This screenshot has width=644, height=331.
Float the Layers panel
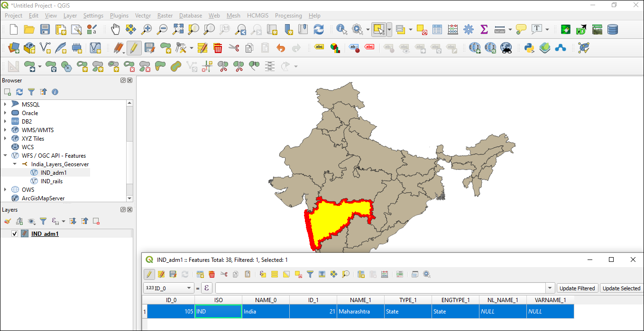pyautogui.click(x=123, y=210)
